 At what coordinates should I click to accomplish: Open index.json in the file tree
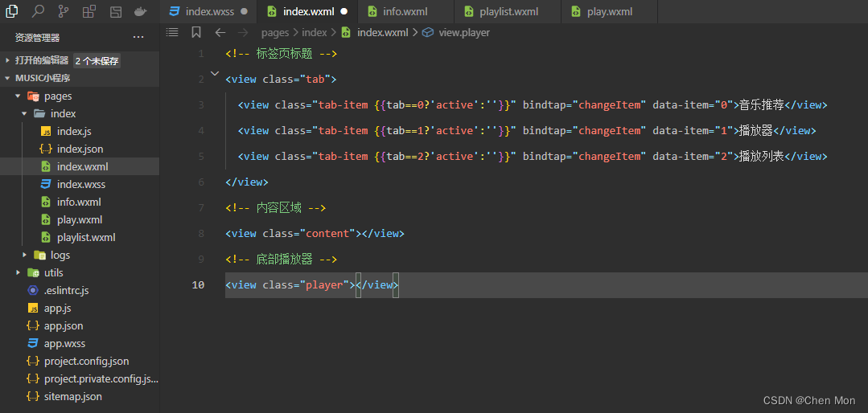click(x=80, y=149)
